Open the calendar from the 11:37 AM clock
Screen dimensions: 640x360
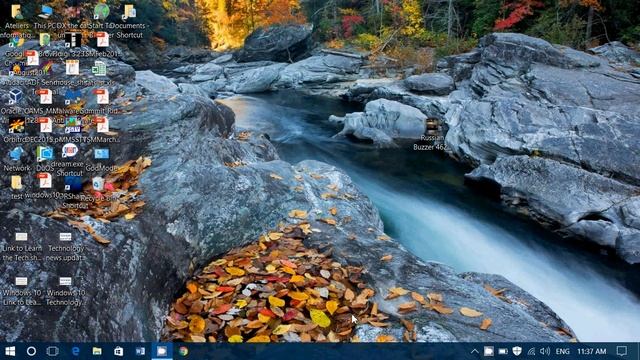[x=592, y=351]
